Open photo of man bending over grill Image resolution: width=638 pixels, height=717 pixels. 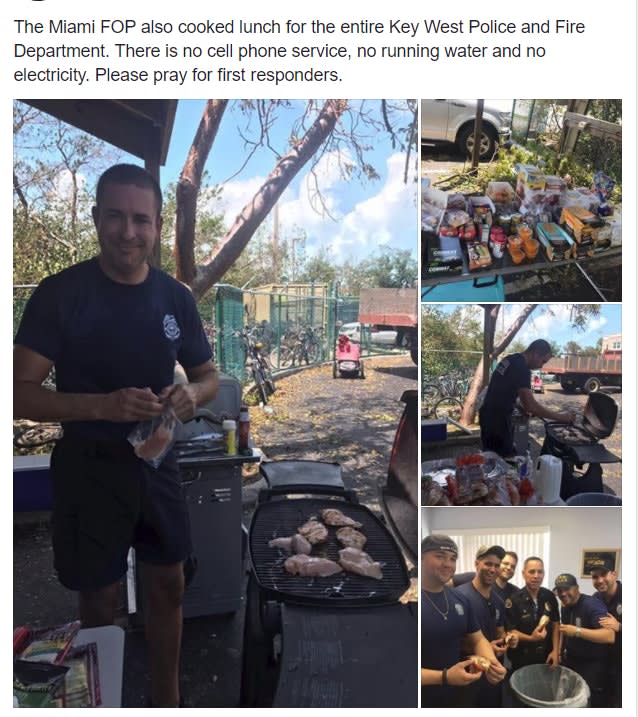click(521, 405)
